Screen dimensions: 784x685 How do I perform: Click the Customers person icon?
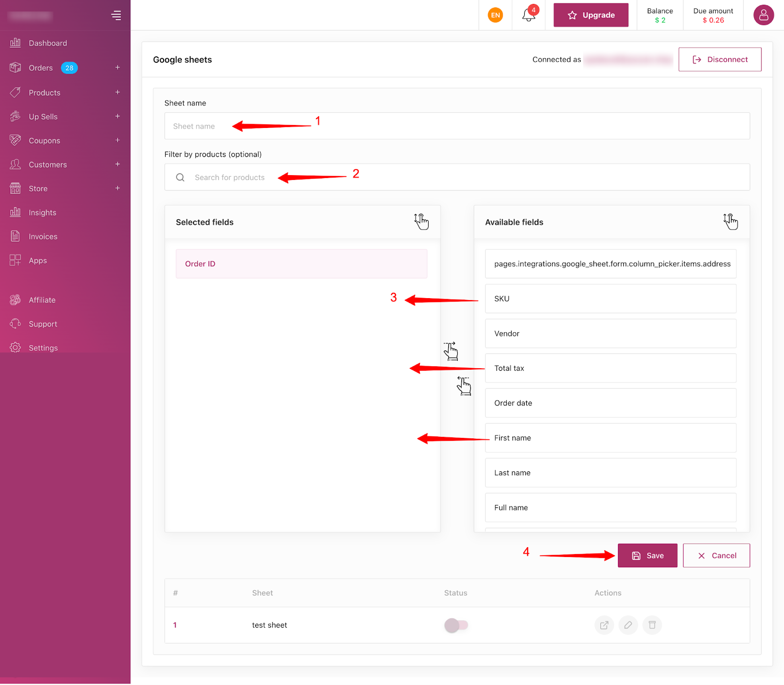click(x=15, y=164)
